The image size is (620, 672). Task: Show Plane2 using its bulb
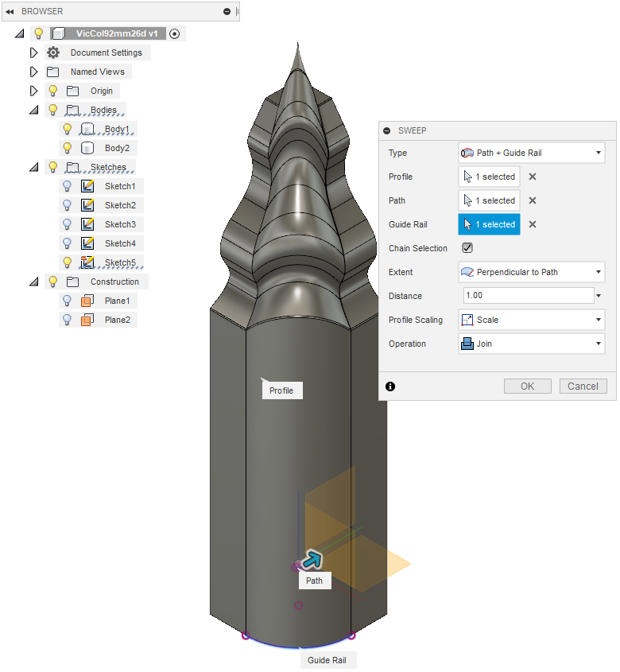click(68, 320)
